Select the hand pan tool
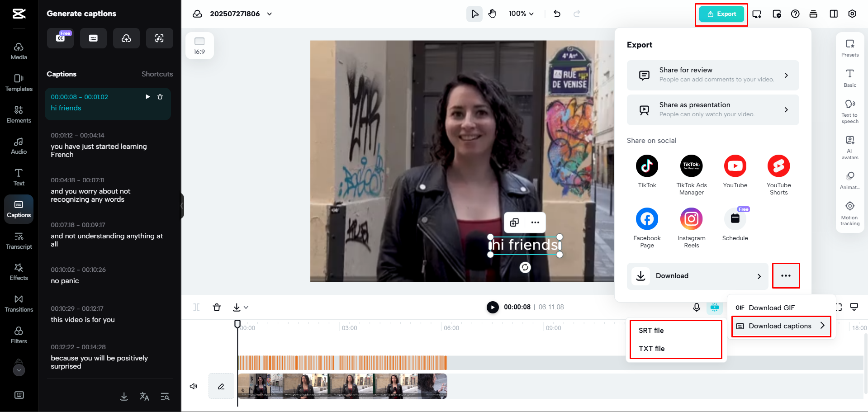Screen dimensions: 868x412 [492, 14]
